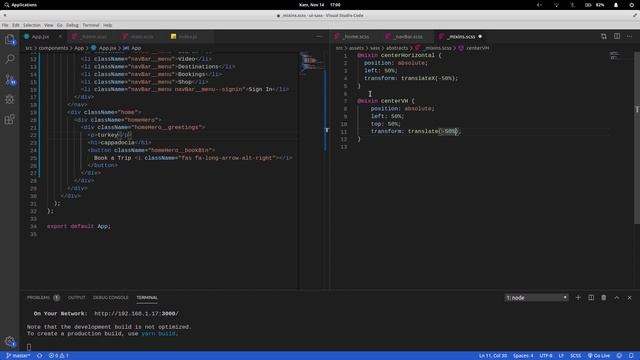Synchronize changes via status bar sync icon

pos(40,356)
